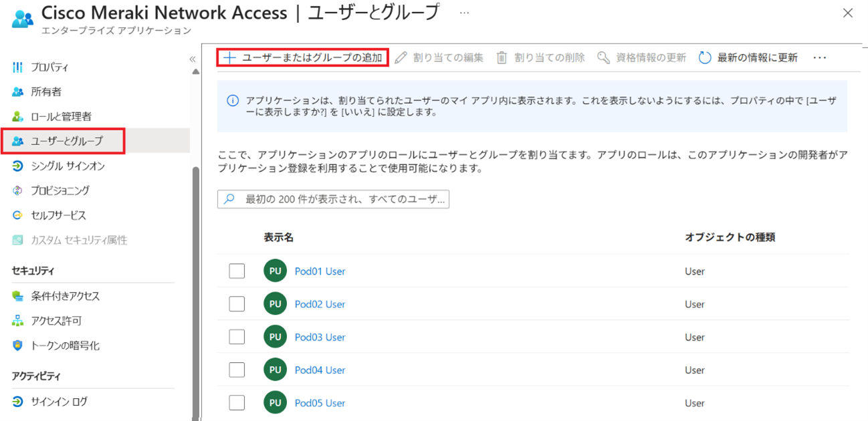Open the 条件付きアクセス icon
This screenshot has height=421, width=868.
17,296
